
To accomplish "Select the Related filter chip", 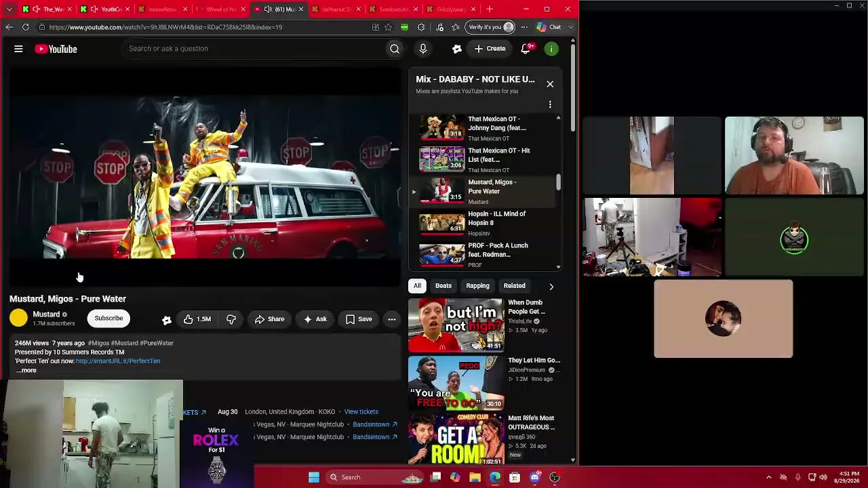I will pos(514,286).
